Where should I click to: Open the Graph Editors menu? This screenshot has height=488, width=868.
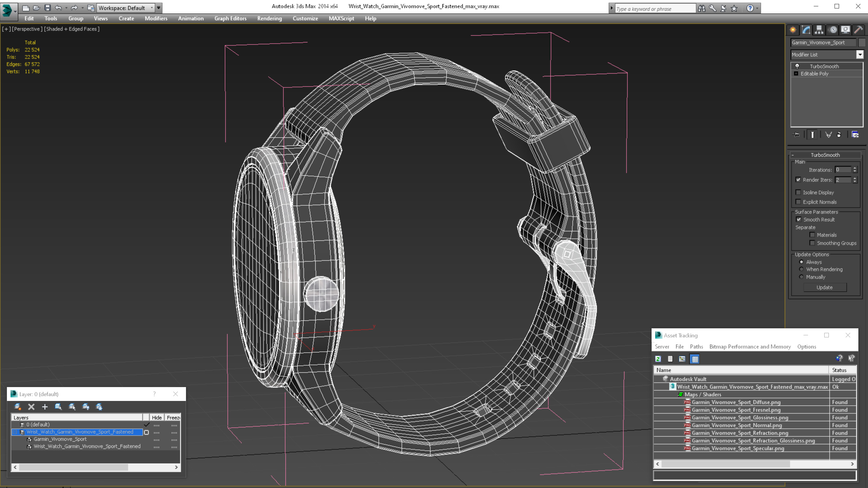[x=231, y=18]
